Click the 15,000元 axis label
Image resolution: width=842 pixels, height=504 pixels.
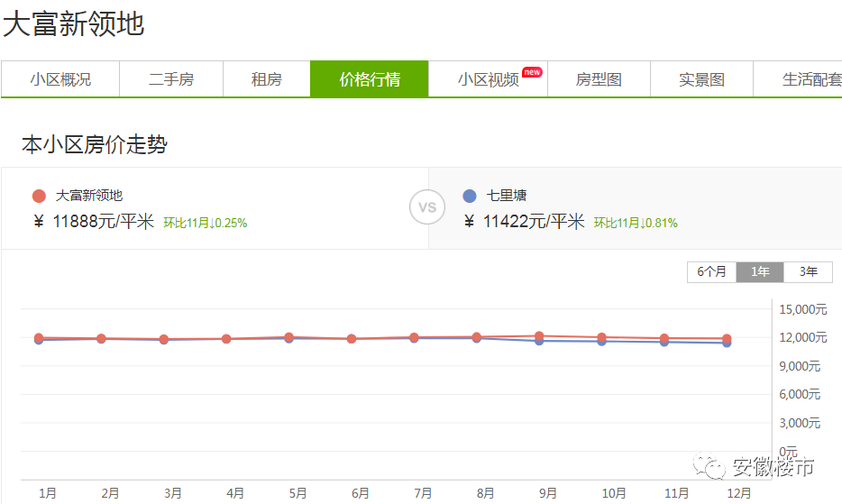803,309
